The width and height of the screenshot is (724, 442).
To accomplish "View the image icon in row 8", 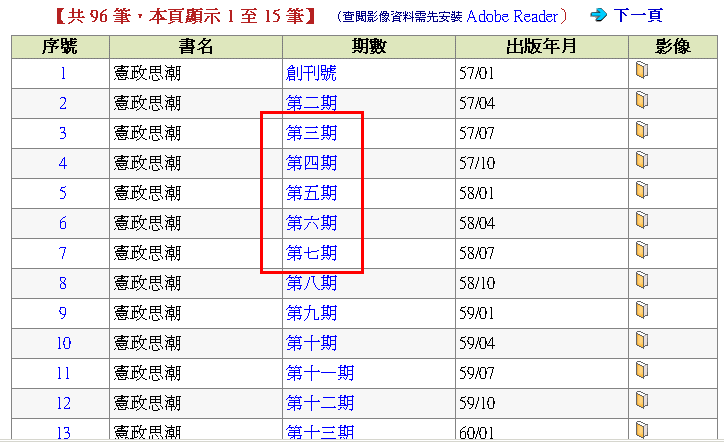I will (641, 281).
